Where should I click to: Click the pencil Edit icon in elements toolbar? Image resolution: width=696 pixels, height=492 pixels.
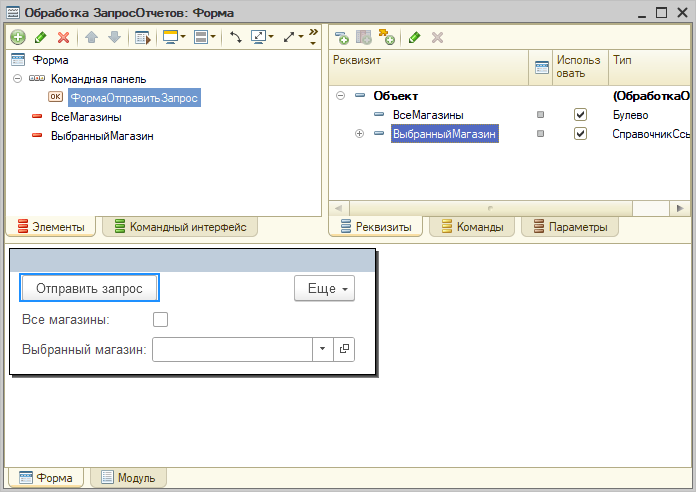[x=41, y=37]
